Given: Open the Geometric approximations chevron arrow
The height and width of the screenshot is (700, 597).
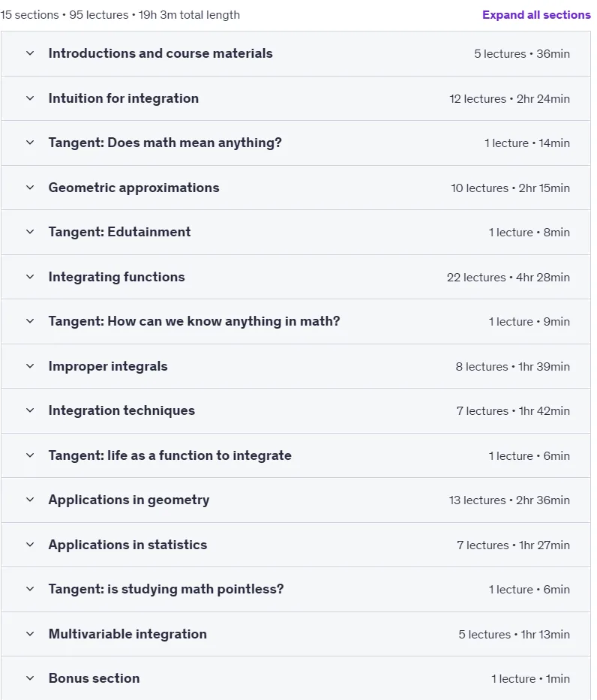Looking at the screenshot, I should point(30,187).
